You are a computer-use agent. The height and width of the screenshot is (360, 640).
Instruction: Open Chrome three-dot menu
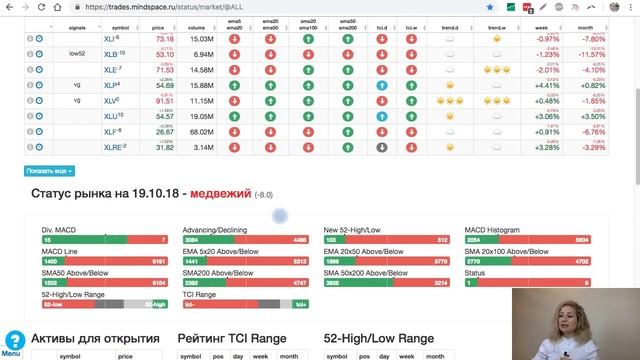coord(630,7)
